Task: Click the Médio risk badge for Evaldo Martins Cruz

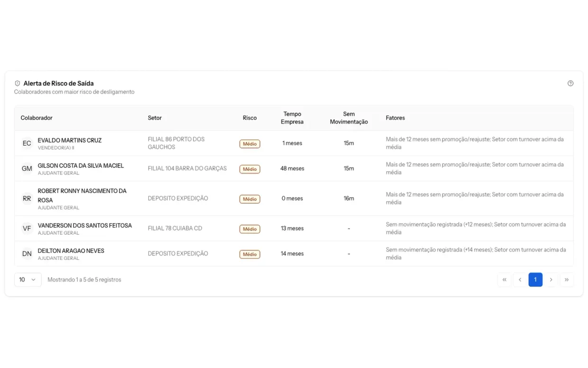Action: point(250,144)
